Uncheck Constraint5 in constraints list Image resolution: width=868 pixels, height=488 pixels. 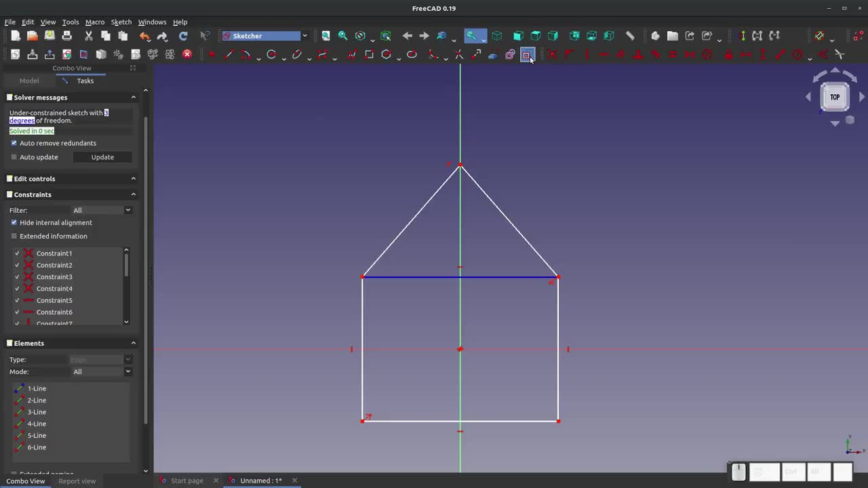tap(17, 300)
